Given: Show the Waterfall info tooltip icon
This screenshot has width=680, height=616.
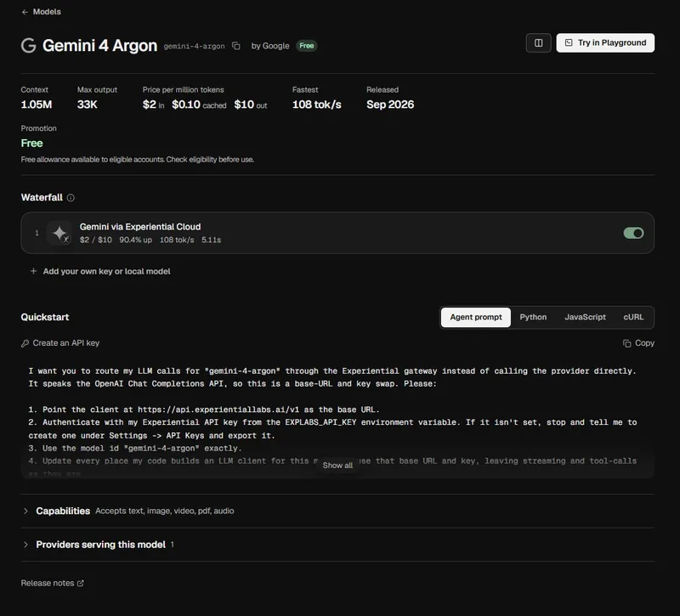Looking at the screenshot, I should click(x=71, y=198).
